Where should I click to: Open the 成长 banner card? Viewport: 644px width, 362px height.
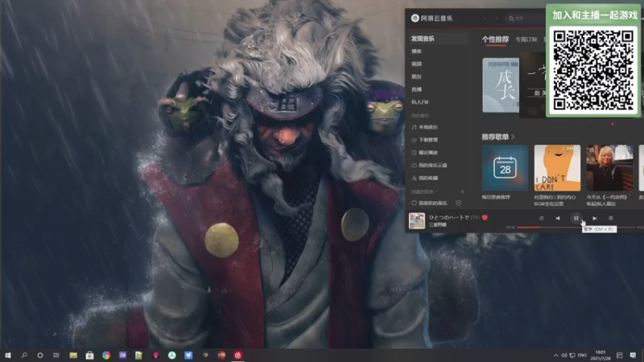click(x=501, y=85)
